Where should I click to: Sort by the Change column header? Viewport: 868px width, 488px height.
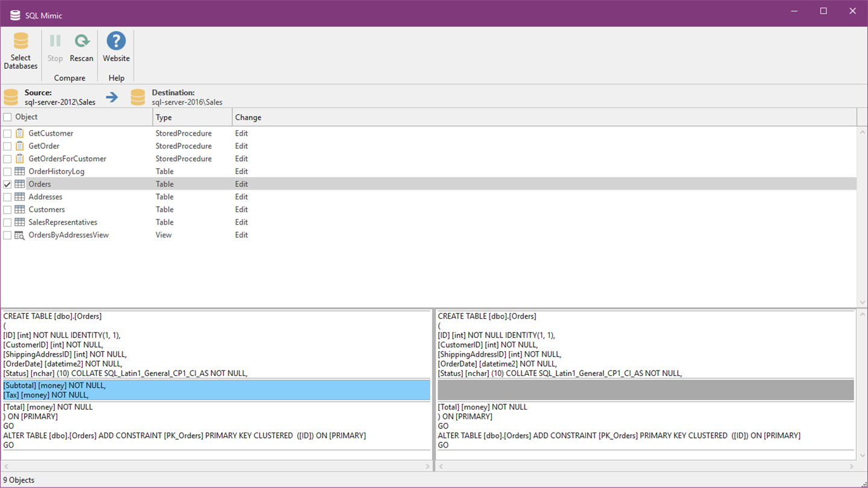pyautogui.click(x=544, y=117)
